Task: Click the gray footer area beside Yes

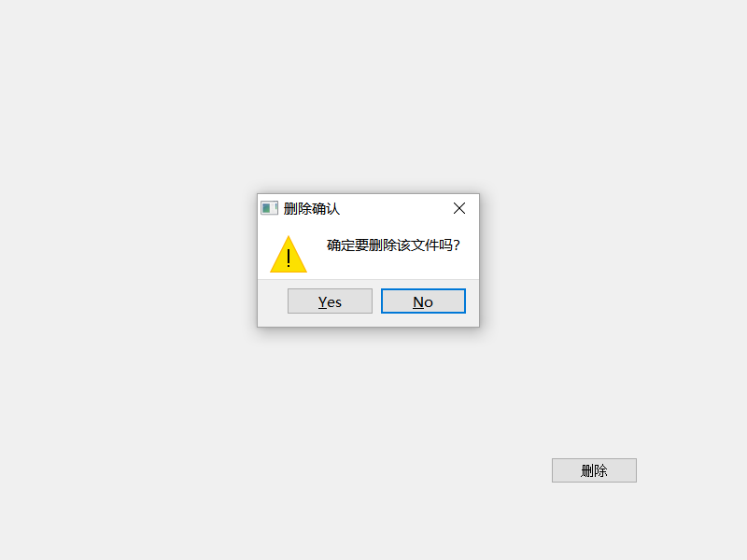Action: (x=273, y=302)
